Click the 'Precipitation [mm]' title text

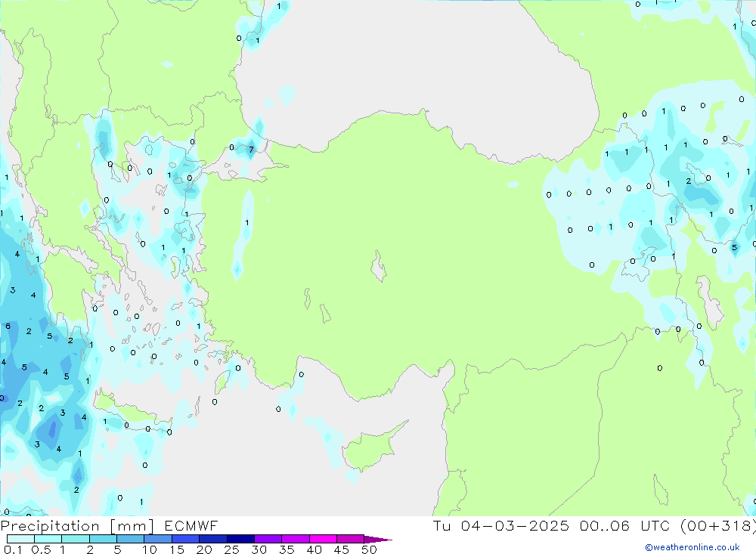point(77,526)
